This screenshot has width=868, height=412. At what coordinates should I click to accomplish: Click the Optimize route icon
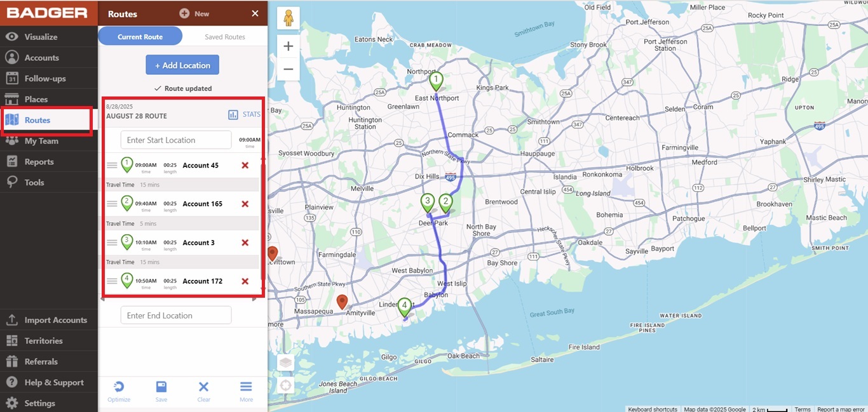119,387
